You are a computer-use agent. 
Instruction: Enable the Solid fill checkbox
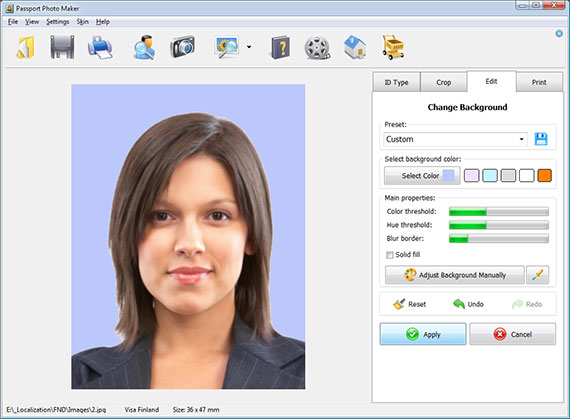point(390,255)
